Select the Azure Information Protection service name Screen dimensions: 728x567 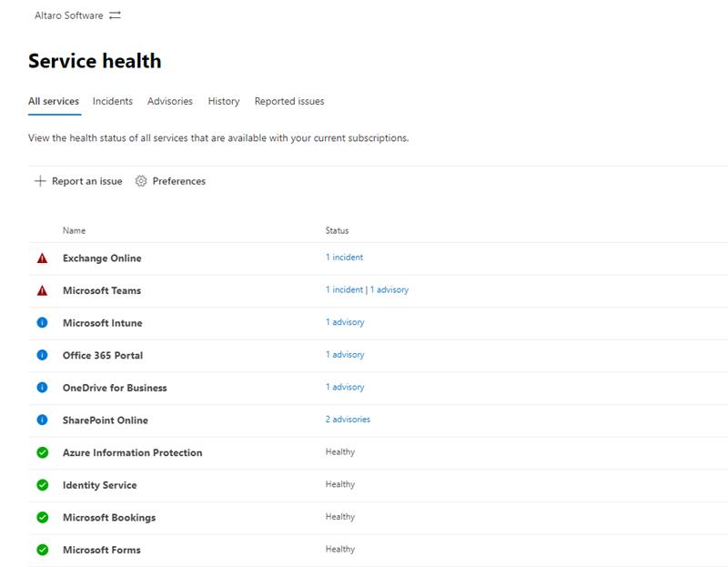(x=133, y=452)
